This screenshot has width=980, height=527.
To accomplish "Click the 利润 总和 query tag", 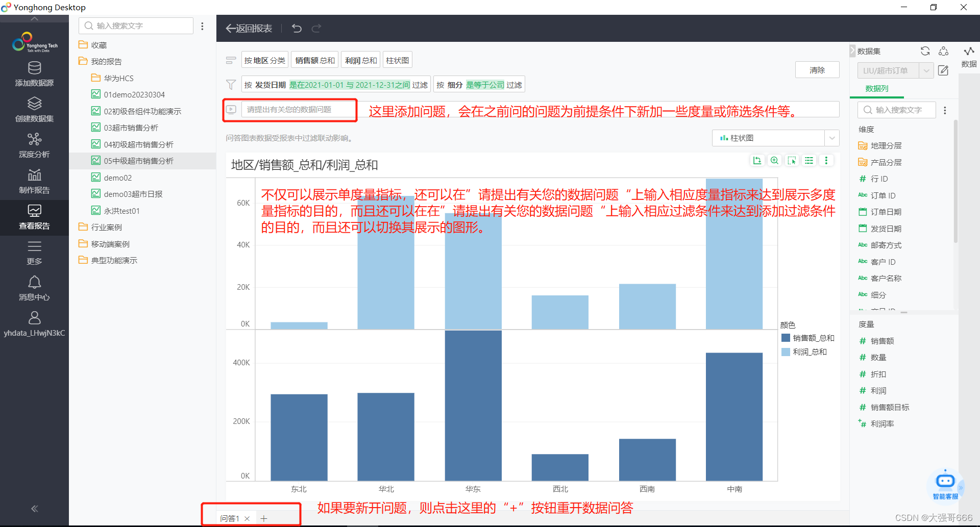I will (361, 60).
